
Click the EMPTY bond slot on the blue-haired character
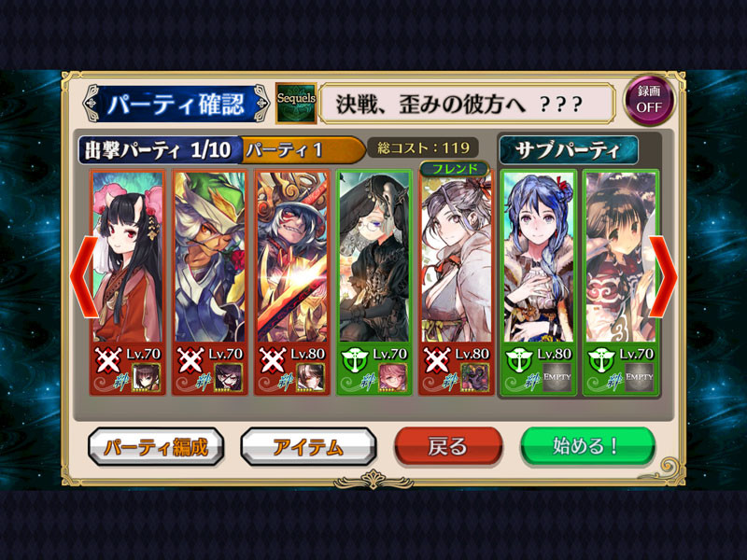(557, 378)
